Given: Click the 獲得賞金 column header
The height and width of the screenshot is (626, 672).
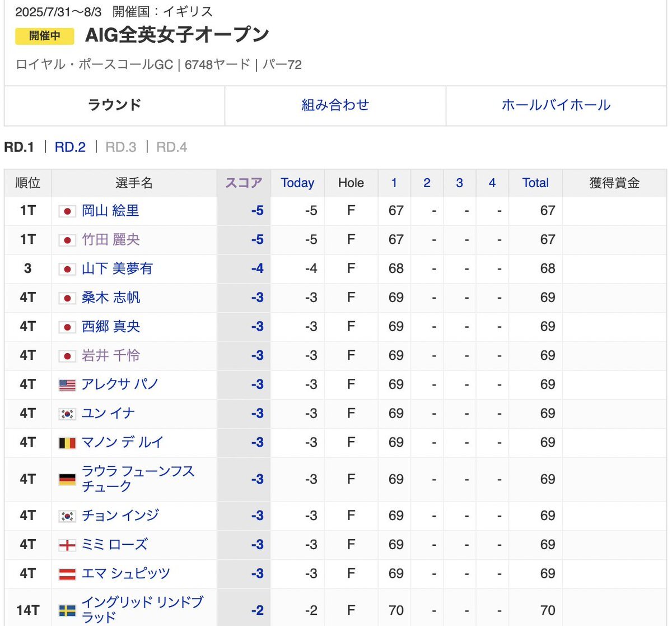Looking at the screenshot, I should pyautogui.click(x=614, y=183).
